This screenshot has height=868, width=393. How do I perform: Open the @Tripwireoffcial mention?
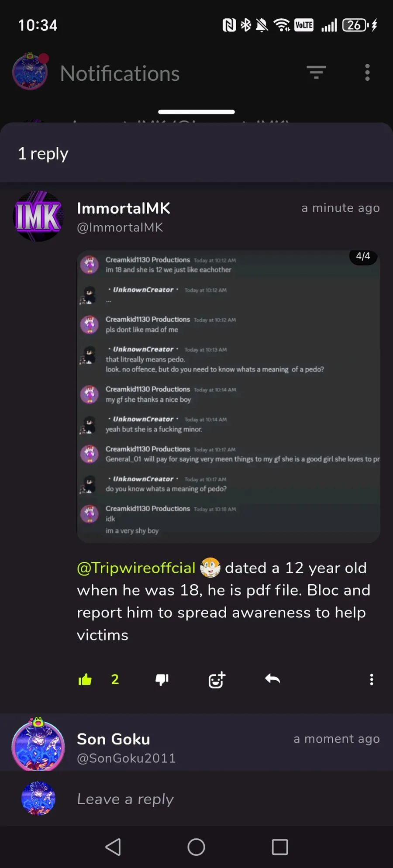(x=136, y=568)
